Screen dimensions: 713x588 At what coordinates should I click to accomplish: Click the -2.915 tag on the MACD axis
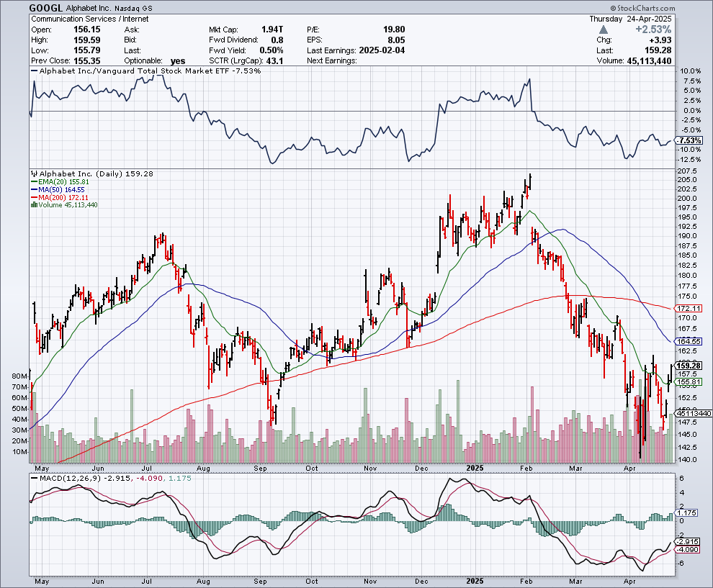tap(688, 542)
